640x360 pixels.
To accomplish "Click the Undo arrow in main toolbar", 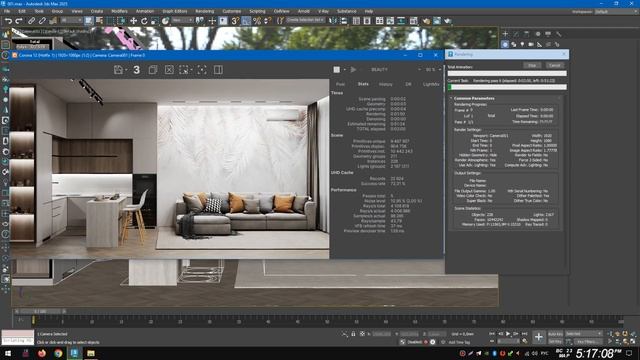I will click(x=8, y=21).
